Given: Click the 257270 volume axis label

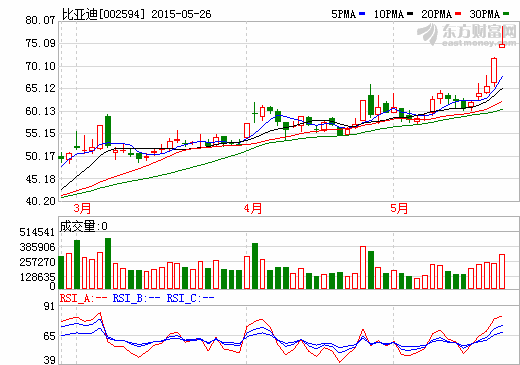Looking at the screenshot, I should [x=37, y=262].
